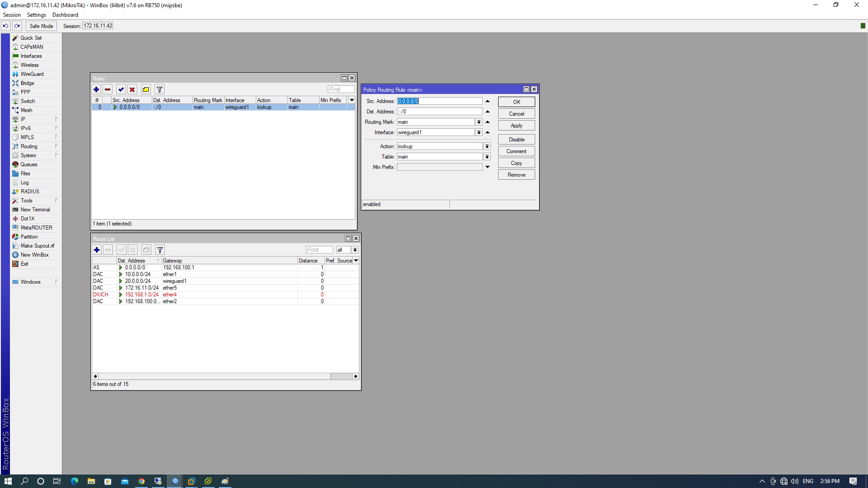This screenshot has width=868, height=488.
Task: Click the remove (minus) icon in Rules toolbar
Action: (x=108, y=89)
